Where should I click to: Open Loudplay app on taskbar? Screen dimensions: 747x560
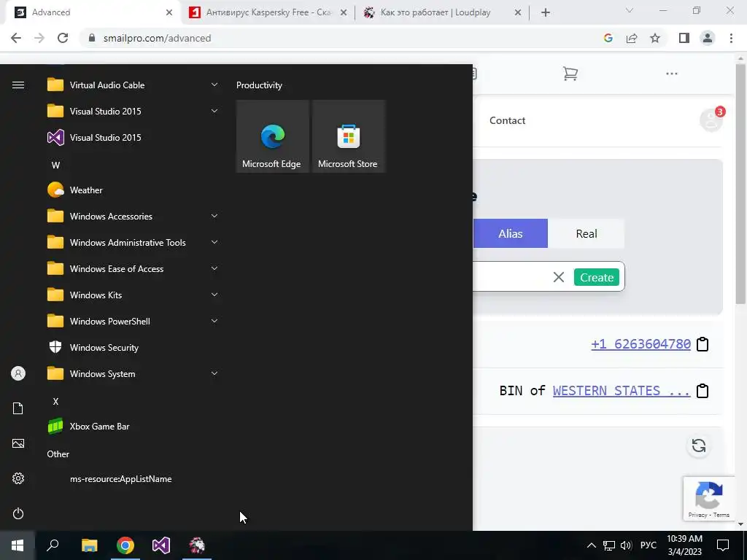197,545
